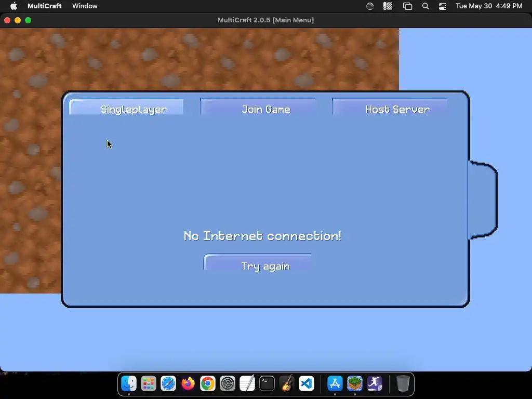Switch to the Singleplayer tab

click(126, 108)
